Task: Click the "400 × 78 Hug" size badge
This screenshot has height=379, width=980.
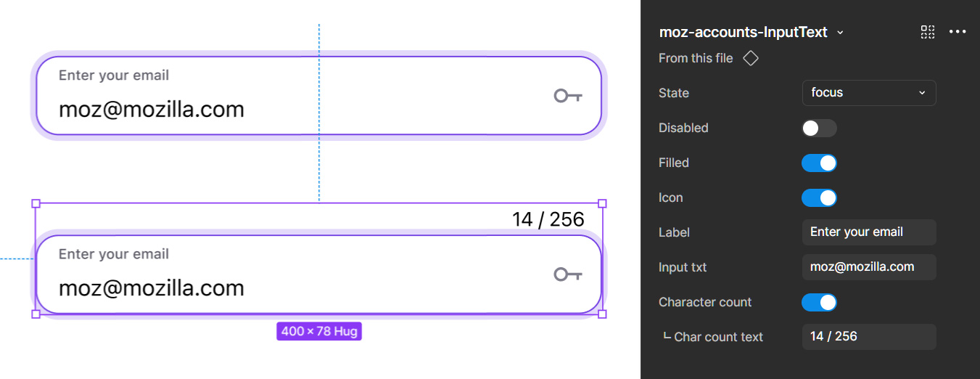Action: click(x=319, y=332)
